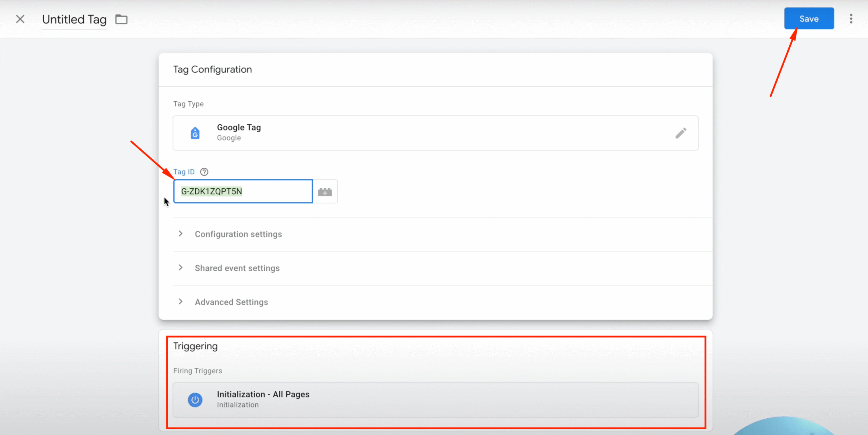Expand Configuration settings chevron
Screen dimensions: 868x435
tap(181, 234)
